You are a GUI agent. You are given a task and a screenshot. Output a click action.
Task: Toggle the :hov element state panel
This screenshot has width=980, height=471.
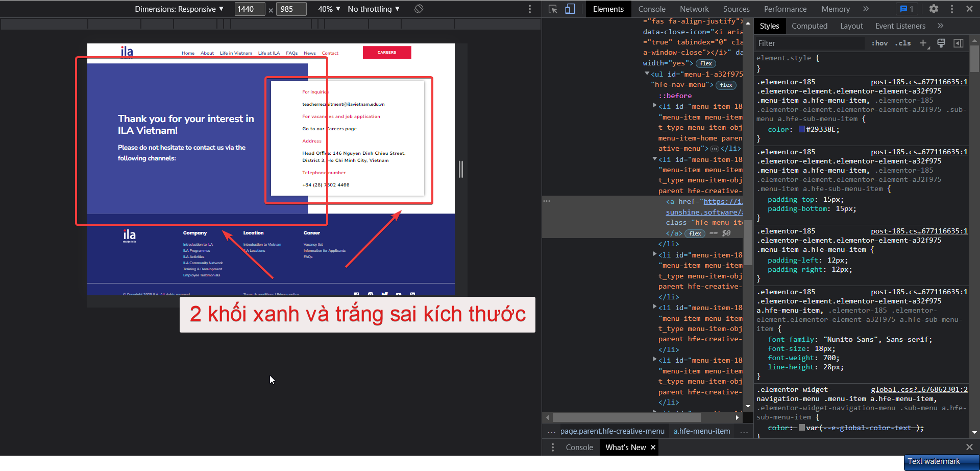tap(879, 43)
